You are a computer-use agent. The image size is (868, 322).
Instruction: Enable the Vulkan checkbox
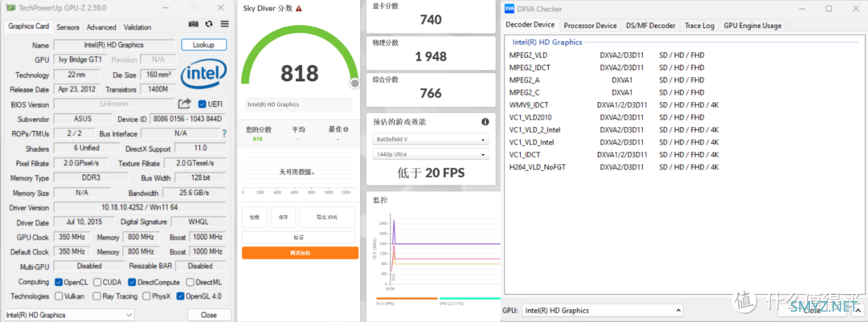(59, 296)
